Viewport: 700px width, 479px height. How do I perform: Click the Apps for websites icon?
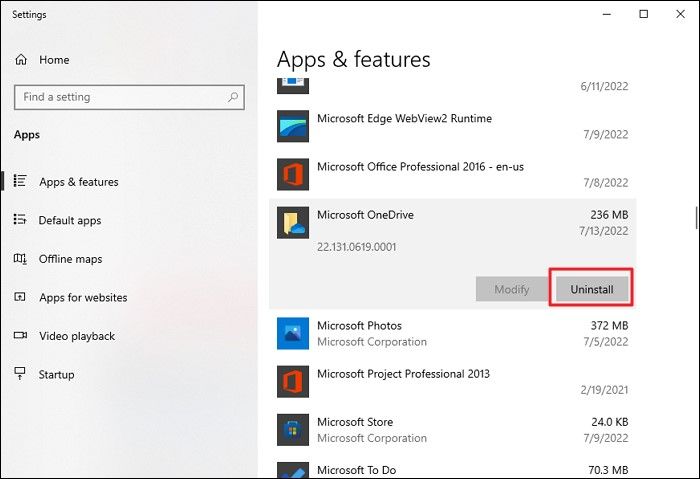[20, 297]
